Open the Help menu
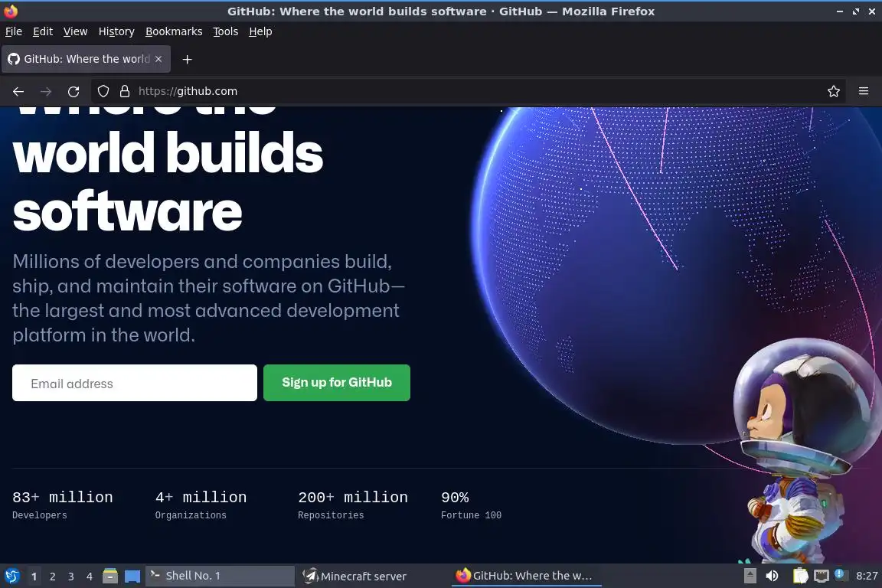 [260, 31]
